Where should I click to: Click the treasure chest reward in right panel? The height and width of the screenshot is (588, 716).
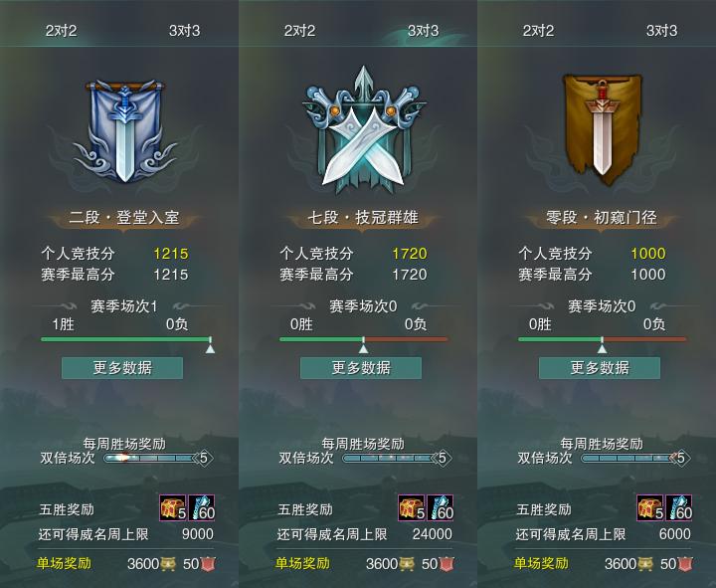tap(650, 507)
